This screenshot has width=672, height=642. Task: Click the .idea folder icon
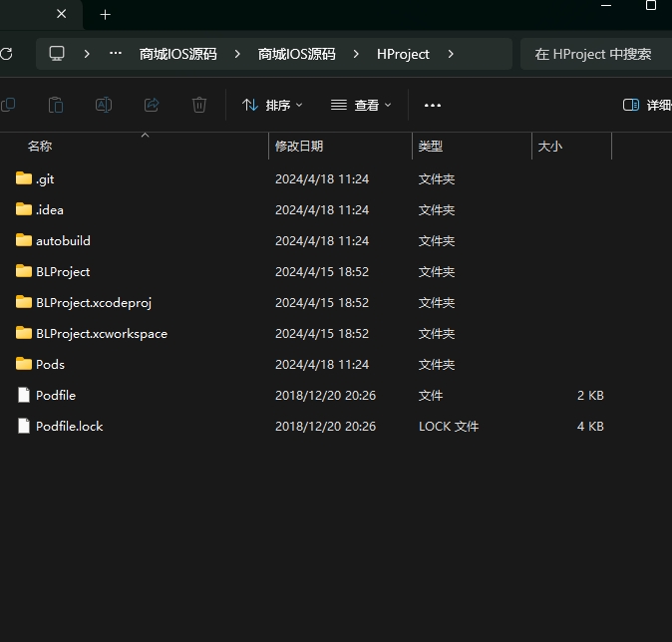[24, 209]
